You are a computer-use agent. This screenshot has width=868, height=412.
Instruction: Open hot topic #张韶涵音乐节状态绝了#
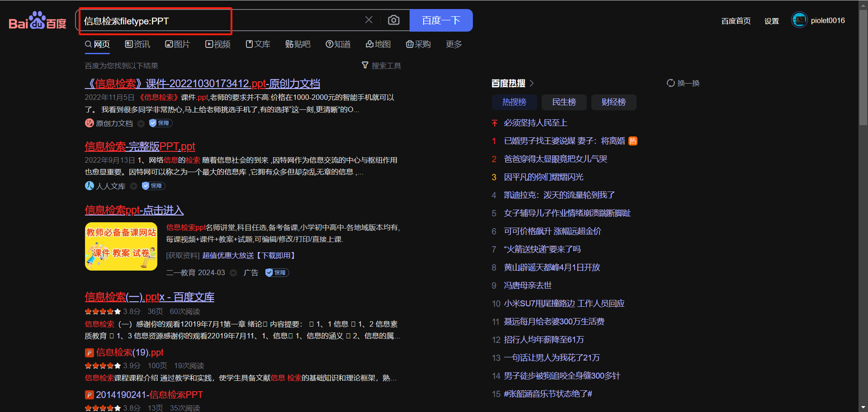tap(548, 394)
